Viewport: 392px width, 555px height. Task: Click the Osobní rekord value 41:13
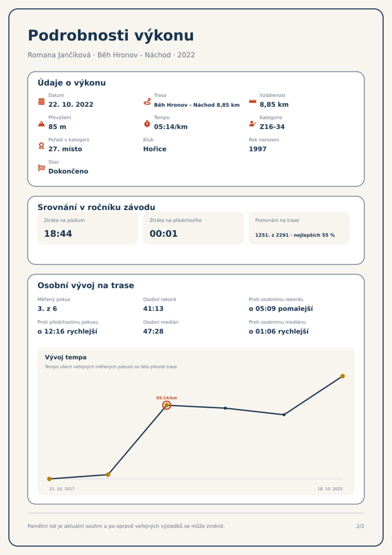click(153, 309)
